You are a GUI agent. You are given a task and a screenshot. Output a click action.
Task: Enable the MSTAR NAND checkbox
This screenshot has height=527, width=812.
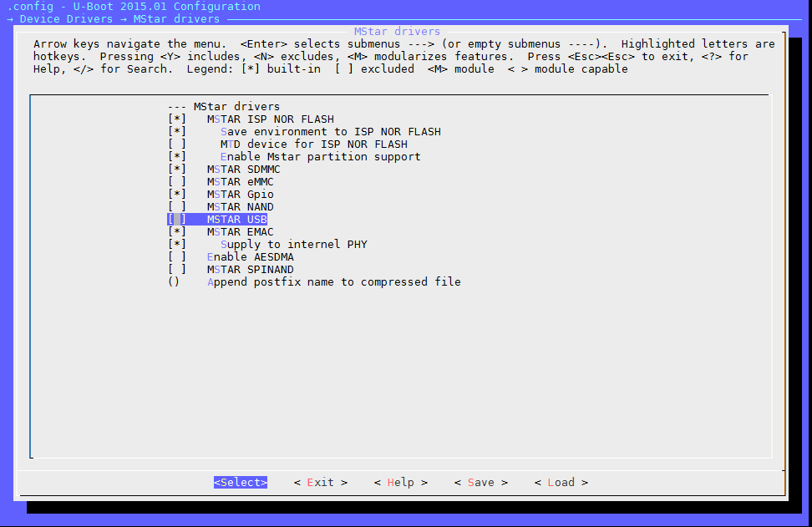[176, 207]
